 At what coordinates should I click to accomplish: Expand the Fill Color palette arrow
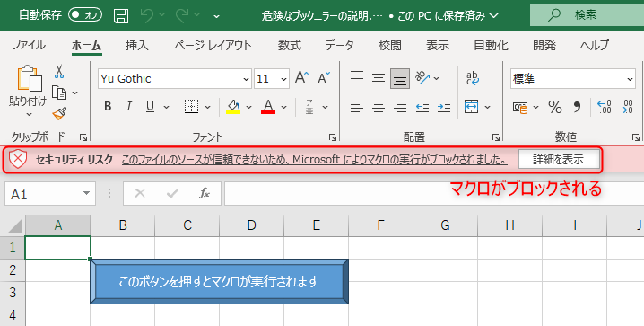[248, 107]
